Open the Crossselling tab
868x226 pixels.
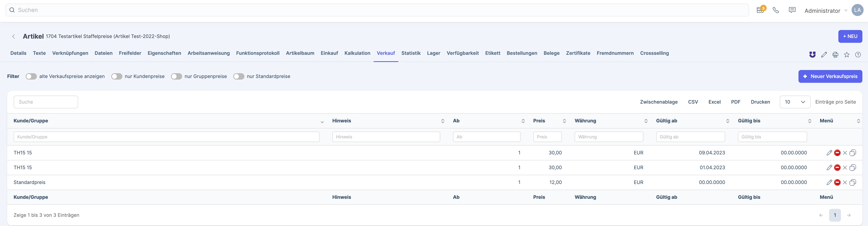654,53
